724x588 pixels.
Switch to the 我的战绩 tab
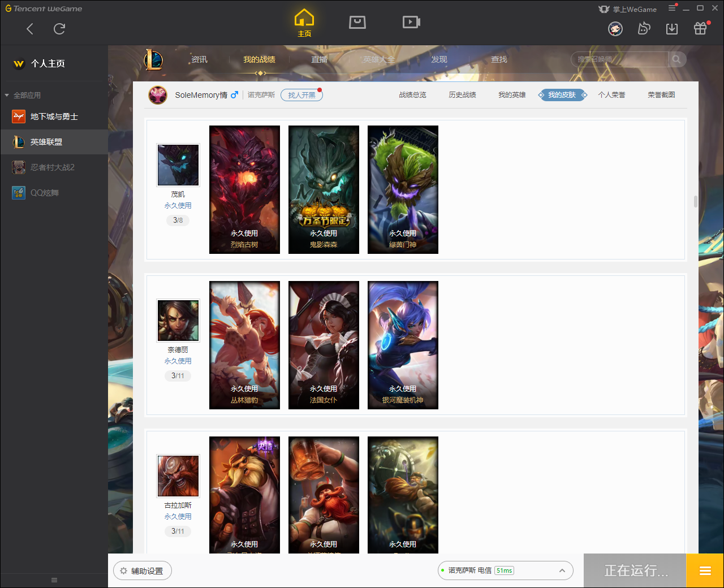click(259, 59)
